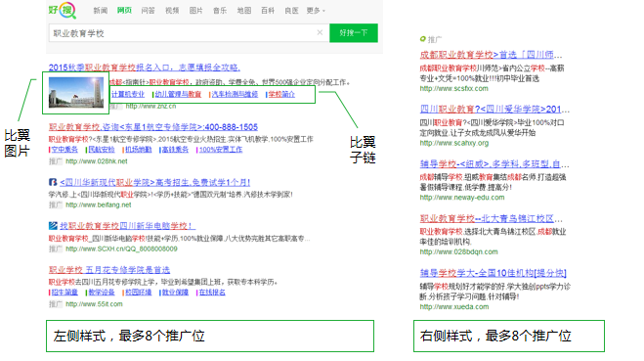The height and width of the screenshot is (361, 644).
Task: Open the right-side 北大青鸟锦江校区 ad title
Action: (491, 218)
